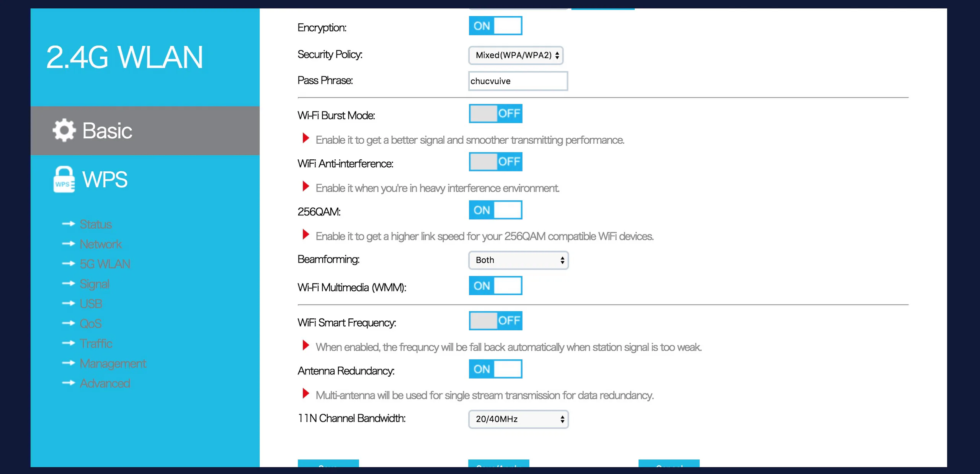980x474 pixels.
Task: Open the Signal page link
Action: coord(95,284)
